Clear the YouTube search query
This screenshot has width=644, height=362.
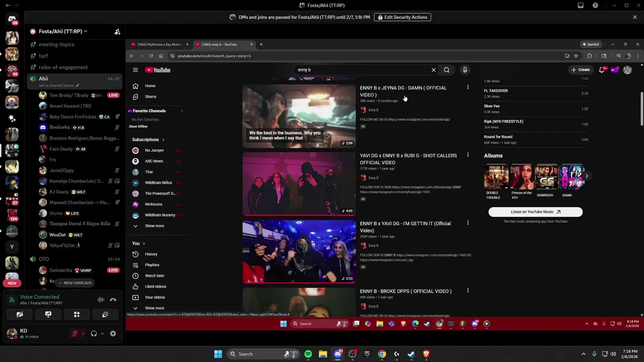(434, 70)
